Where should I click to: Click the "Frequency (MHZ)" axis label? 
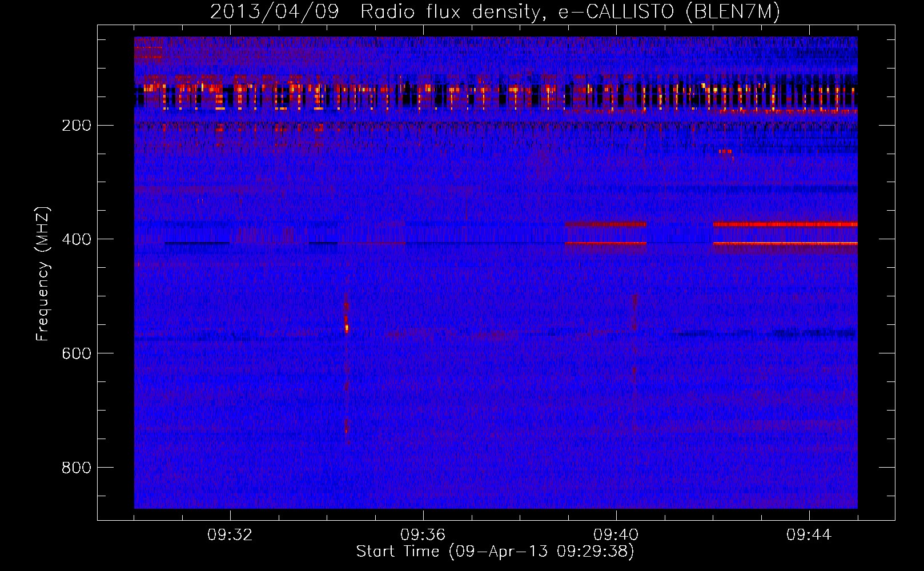(43, 274)
